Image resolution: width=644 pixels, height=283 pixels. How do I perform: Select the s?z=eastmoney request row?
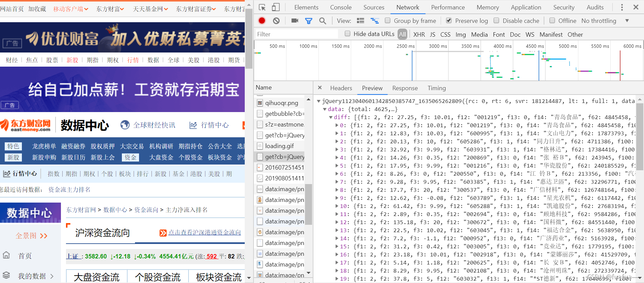tap(281, 124)
